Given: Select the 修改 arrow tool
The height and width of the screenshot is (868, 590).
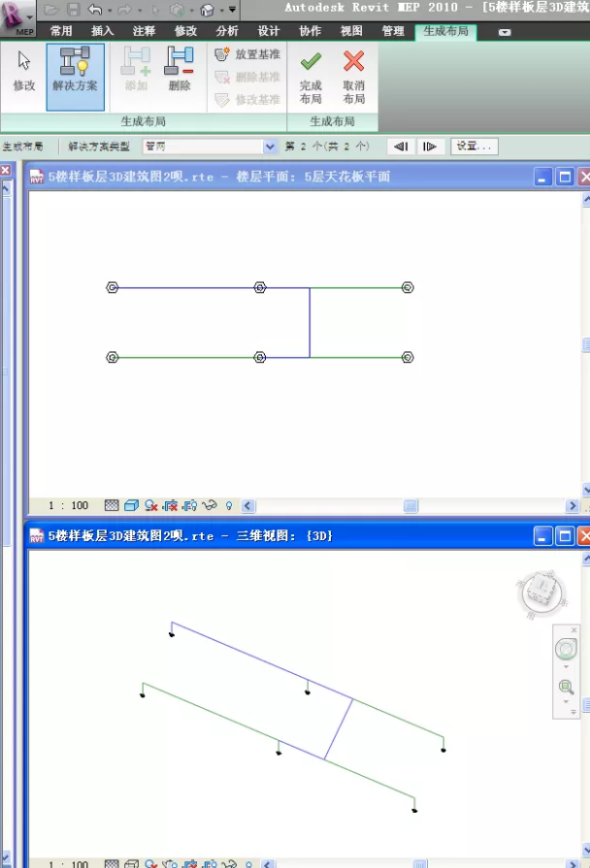Looking at the screenshot, I should (24, 71).
